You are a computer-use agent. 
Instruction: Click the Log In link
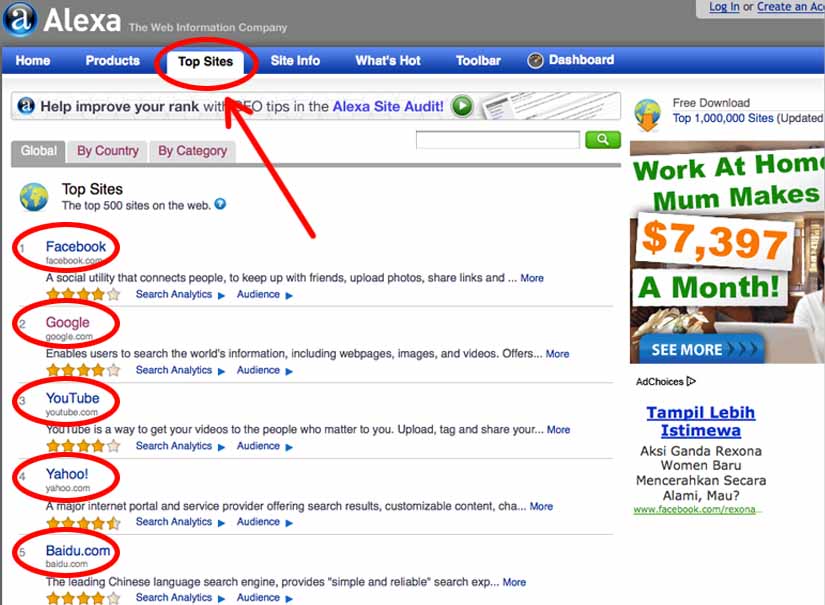tap(724, 6)
